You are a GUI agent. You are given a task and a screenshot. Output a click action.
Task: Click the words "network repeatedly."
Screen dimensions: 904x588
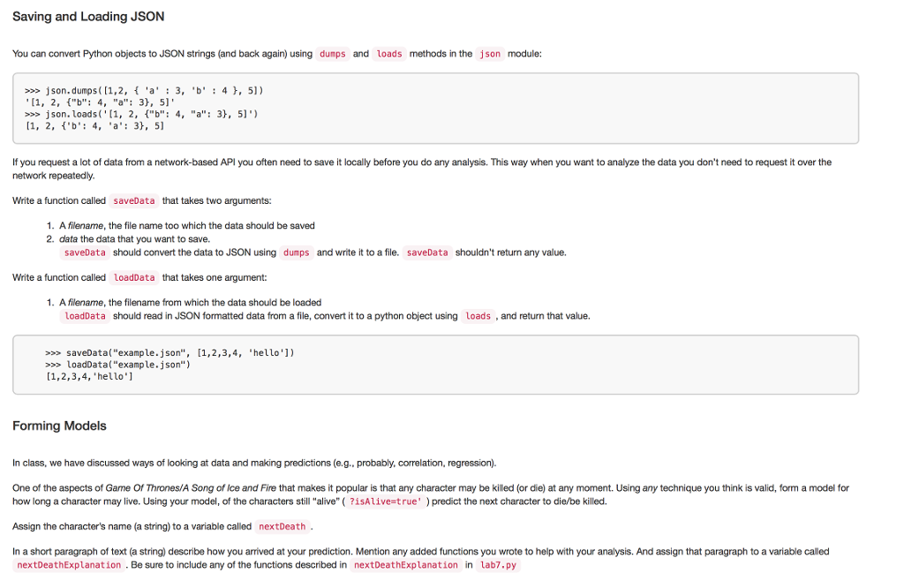point(53,176)
